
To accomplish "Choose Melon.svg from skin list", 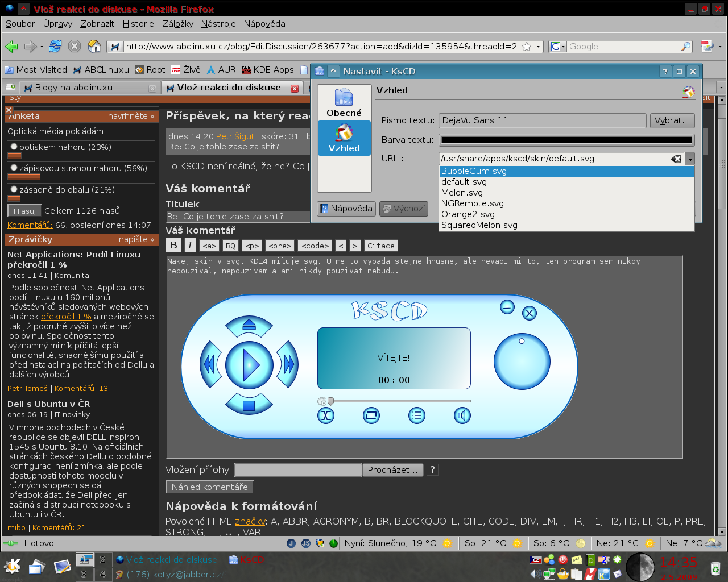I will pos(567,193).
